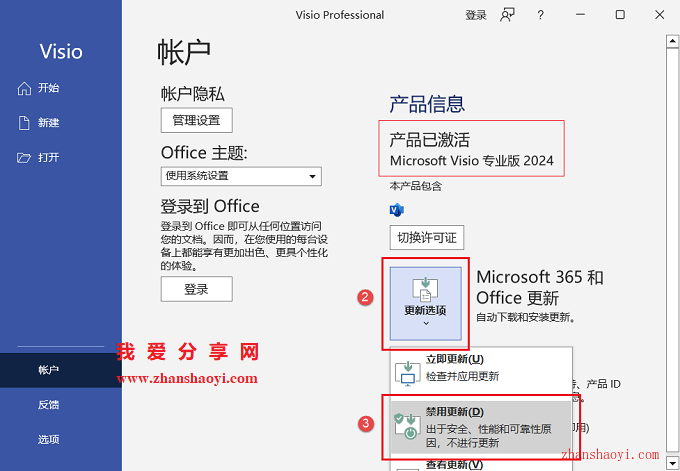
Task: Click the 登录 button under 登录到 Office
Action: 196,289
